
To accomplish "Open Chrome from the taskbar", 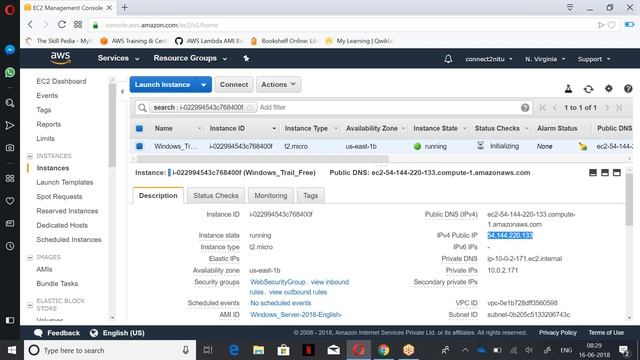I will (x=383, y=350).
